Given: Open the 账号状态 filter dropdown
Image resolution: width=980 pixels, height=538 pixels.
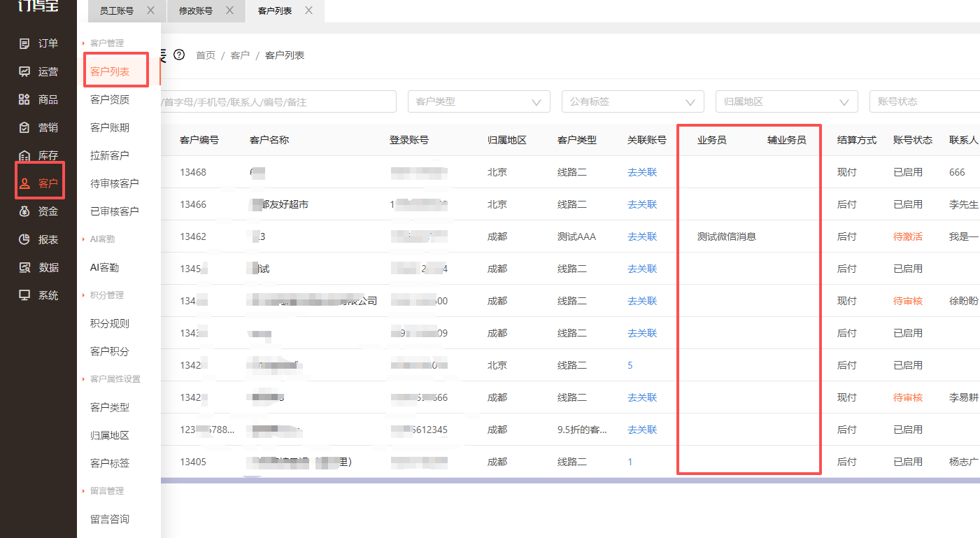Looking at the screenshot, I should tap(925, 101).
